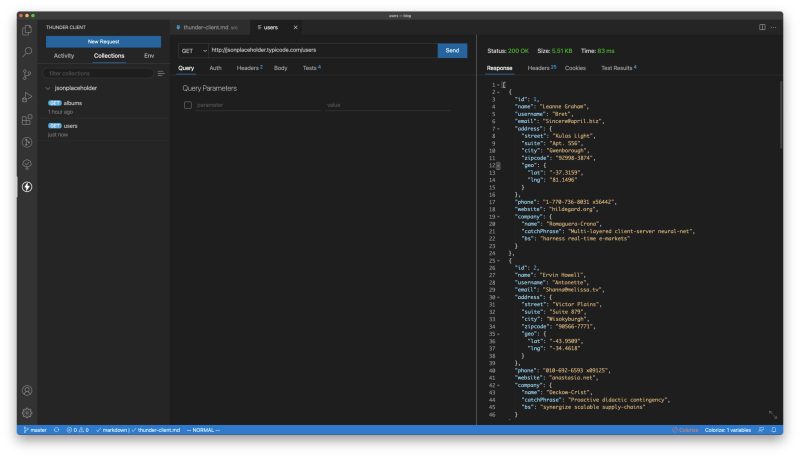This screenshot has height=457, width=800.
Task: Toggle the query parameter checkbox
Action: [188, 105]
